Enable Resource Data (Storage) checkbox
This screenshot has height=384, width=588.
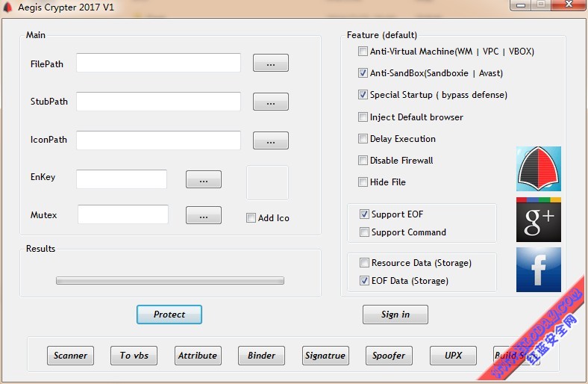click(x=364, y=262)
